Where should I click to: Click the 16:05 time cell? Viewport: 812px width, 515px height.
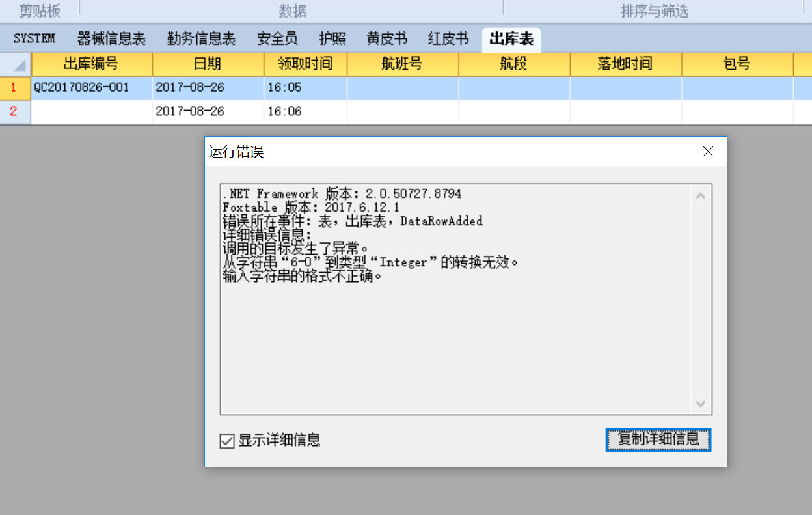[x=305, y=88]
